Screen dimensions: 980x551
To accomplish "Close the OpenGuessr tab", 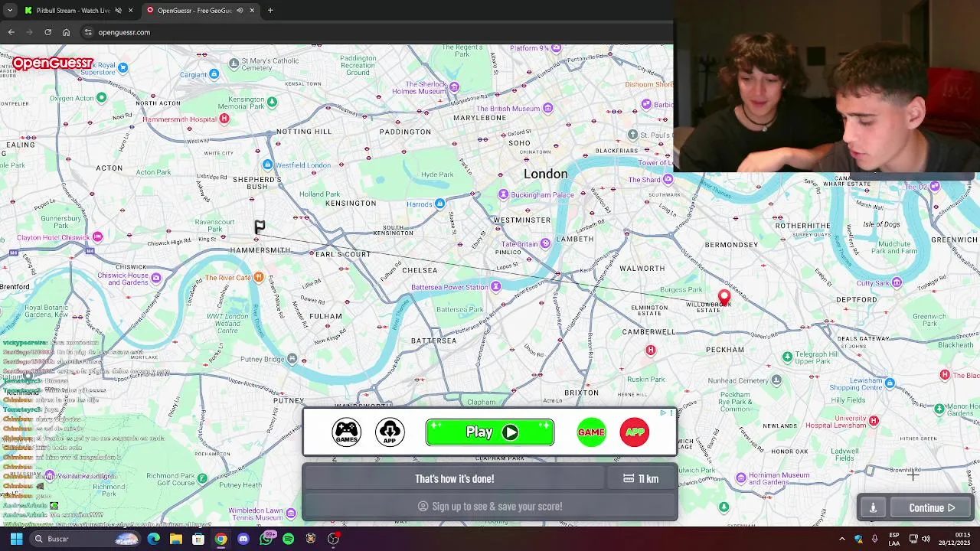I will (x=252, y=10).
